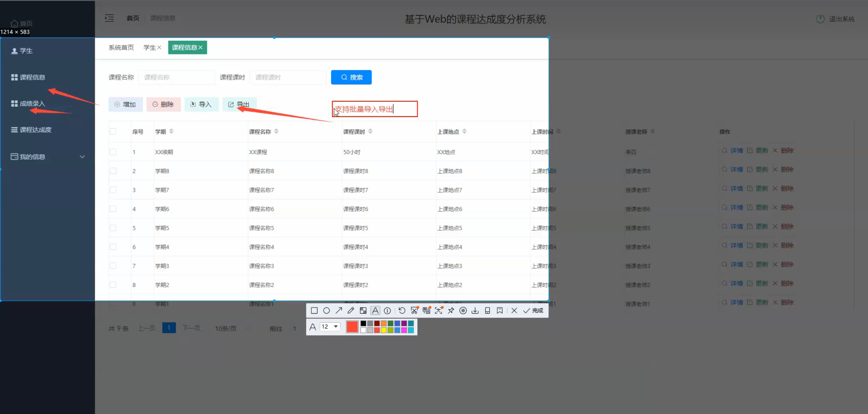
Task: Sort by the 学期 column arrows
Action: click(x=171, y=131)
